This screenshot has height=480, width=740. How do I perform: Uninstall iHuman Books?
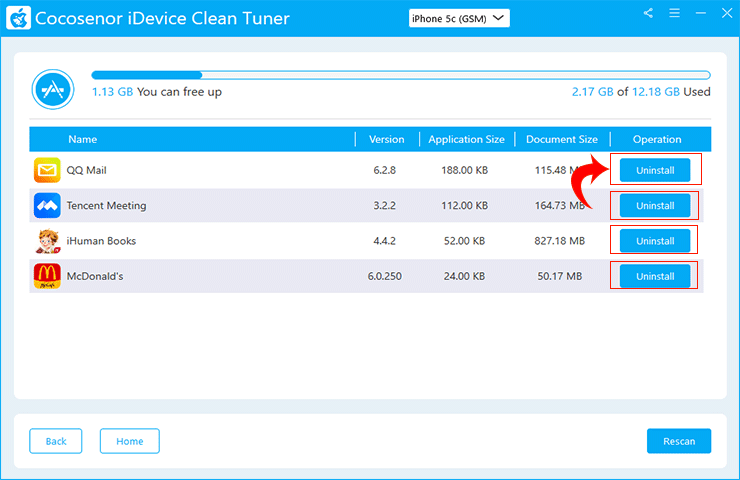(x=655, y=241)
